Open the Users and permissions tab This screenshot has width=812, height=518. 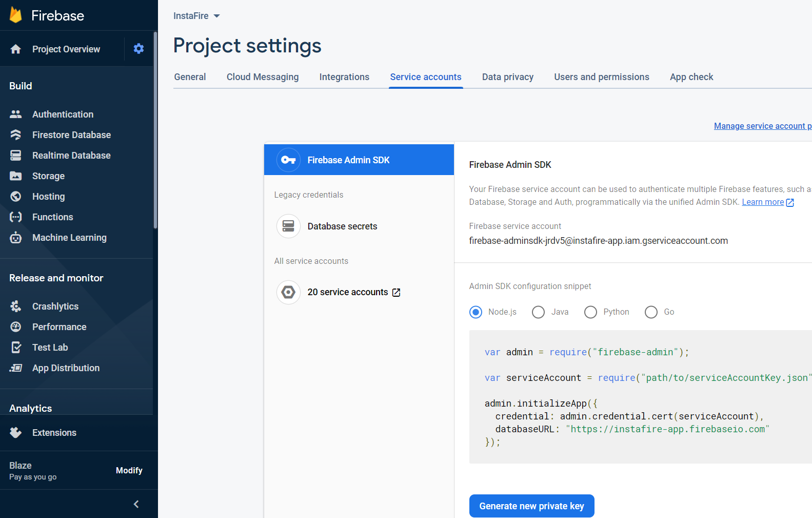pos(601,77)
